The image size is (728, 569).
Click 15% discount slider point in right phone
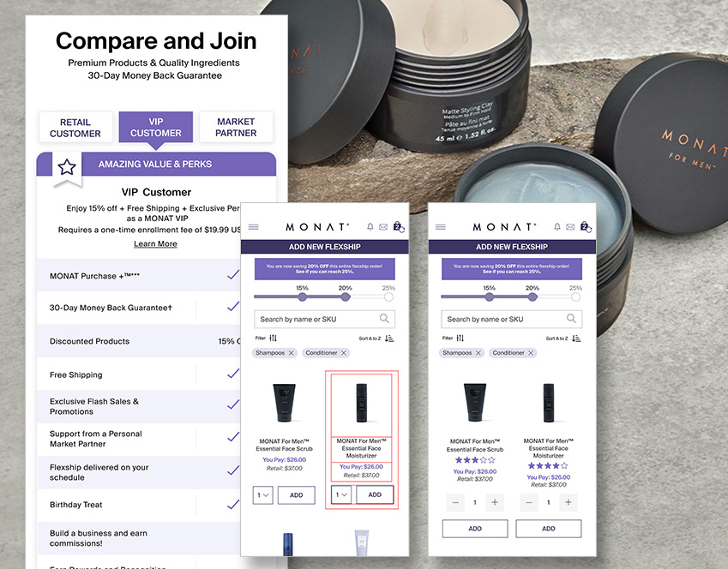tap(490, 297)
